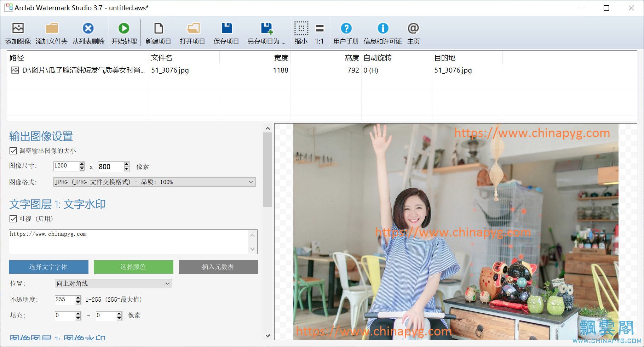The height and width of the screenshot is (347, 644).
Task: Decrease image height with down spinner arrow
Action: [x=127, y=169]
